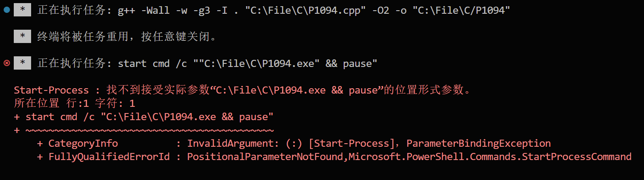
Task: Click the blue success dot beside g++ task
Action: [7, 10]
